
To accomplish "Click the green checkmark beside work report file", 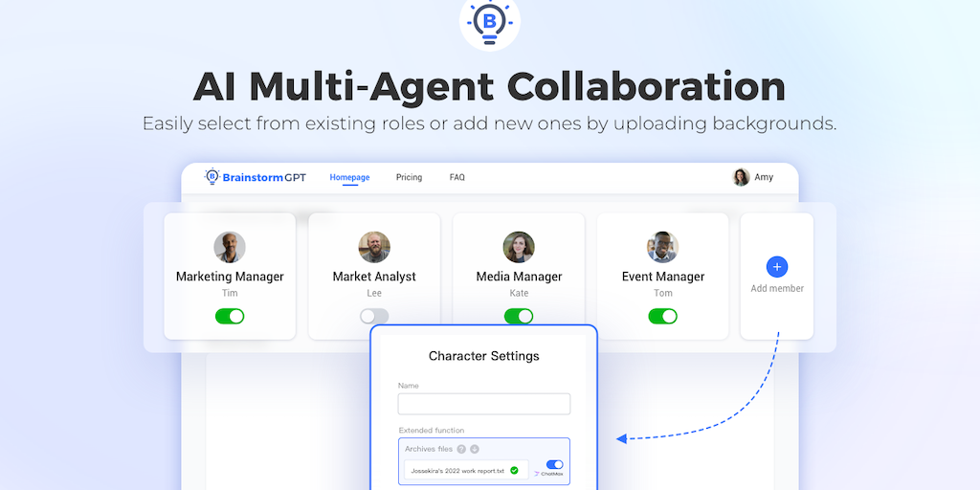I will click(x=514, y=470).
